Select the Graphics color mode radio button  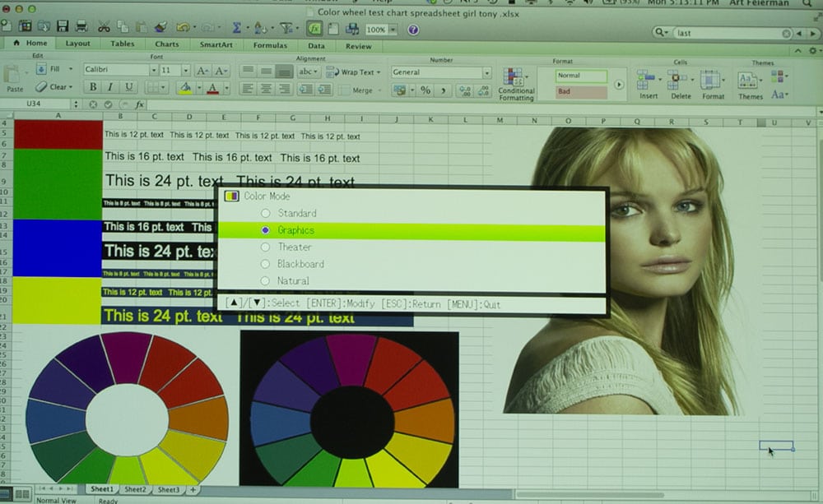point(266,229)
